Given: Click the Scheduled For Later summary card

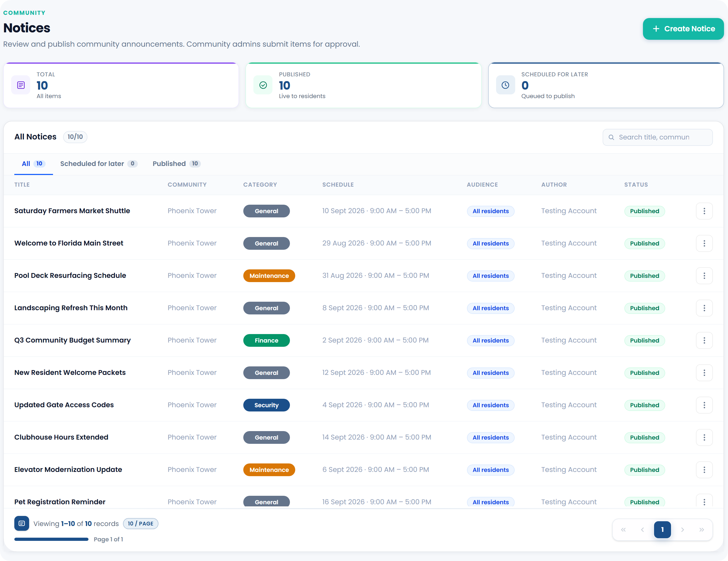Looking at the screenshot, I should (606, 85).
